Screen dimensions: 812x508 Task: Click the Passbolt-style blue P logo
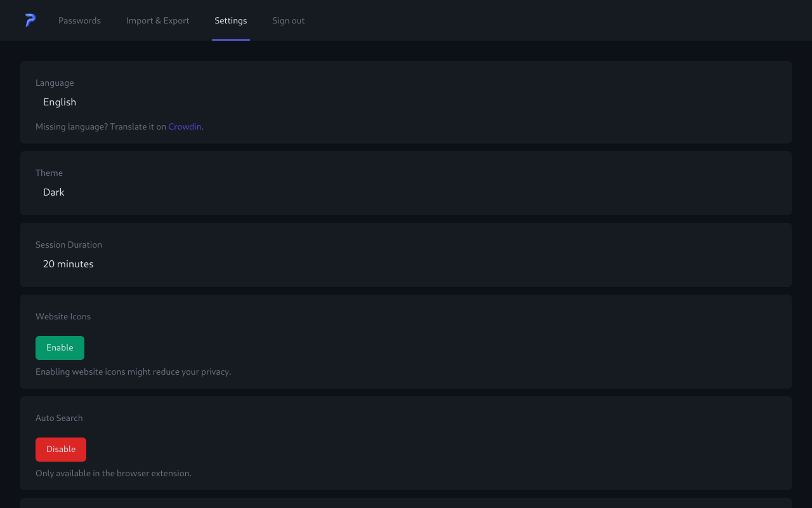[30, 20]
